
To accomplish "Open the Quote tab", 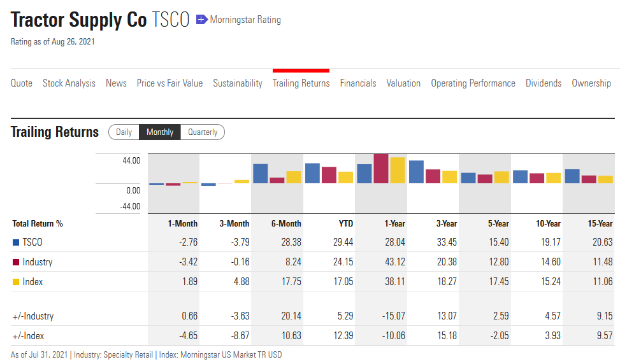I will point(22,83).
